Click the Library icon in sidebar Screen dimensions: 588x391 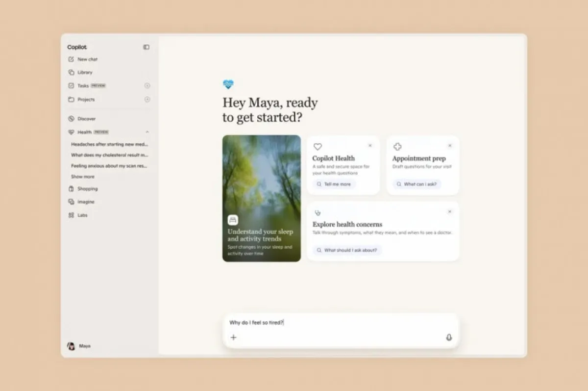point(71,72)
